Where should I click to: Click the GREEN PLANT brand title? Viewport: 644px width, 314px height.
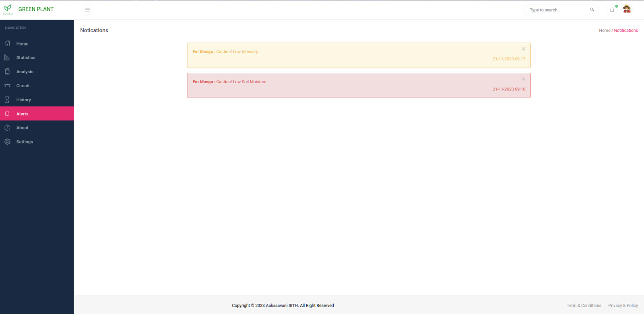point(36,9)
